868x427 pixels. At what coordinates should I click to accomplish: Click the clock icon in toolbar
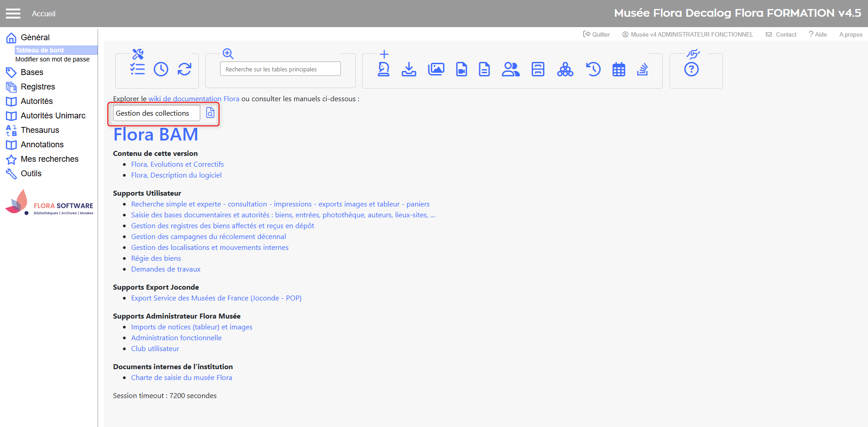[161, 69]
